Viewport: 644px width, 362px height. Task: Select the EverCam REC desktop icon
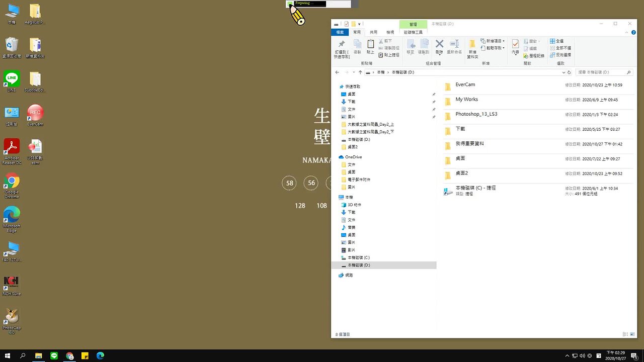tap(35, 116)
